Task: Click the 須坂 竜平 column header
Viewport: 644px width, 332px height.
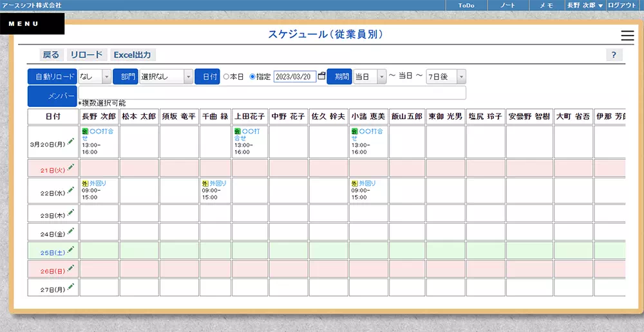Action: coord(179,117)
